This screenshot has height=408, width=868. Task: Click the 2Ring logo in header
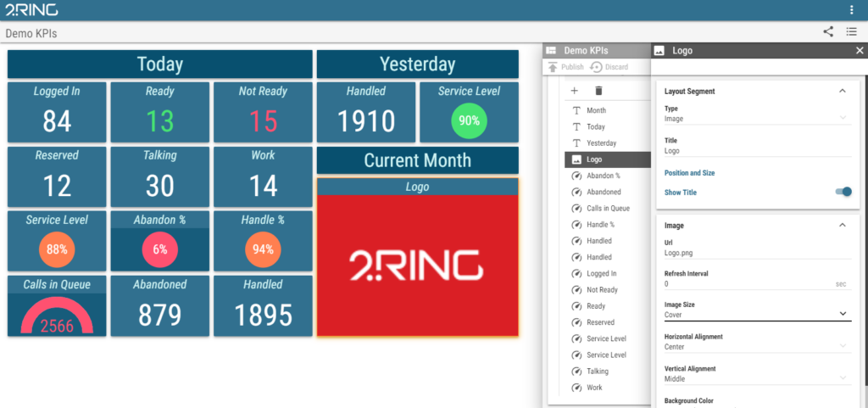(31, 10)
